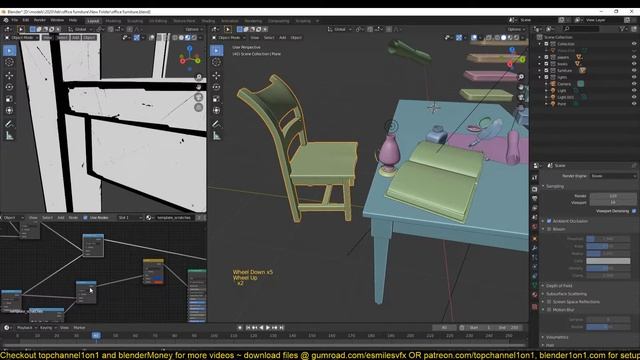Click outliner search field

click(582, 29)
